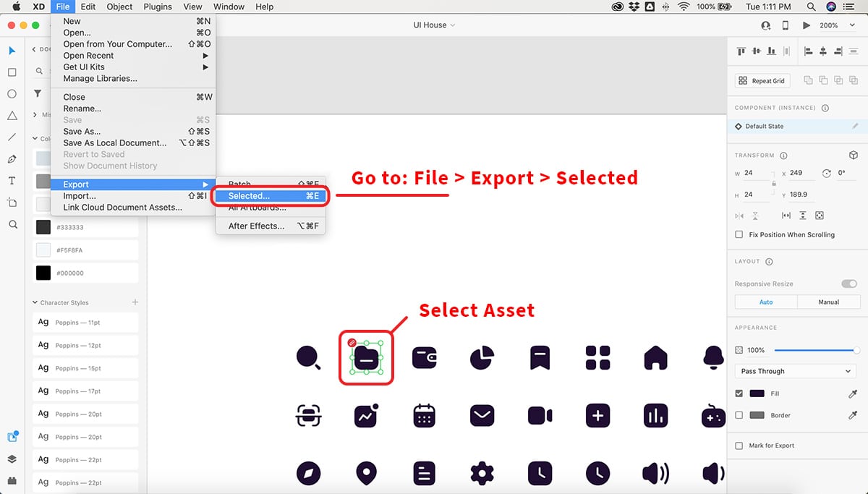Open the Plugins menu
Screen dimensions: 868x494
157,7
